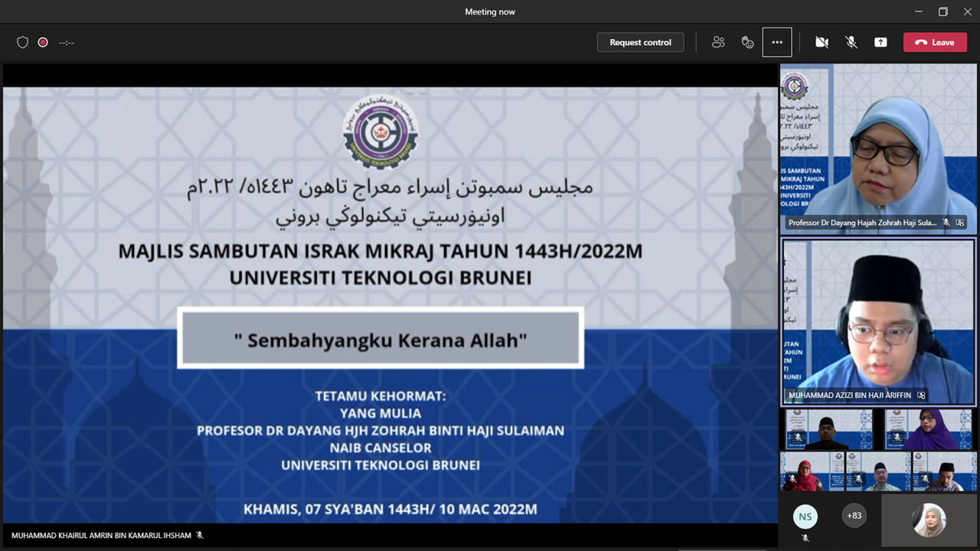Click mute icon beside Professor Dr Dayang name
The width and height of the screenshot is (980, 551).
tap(946, 223)
